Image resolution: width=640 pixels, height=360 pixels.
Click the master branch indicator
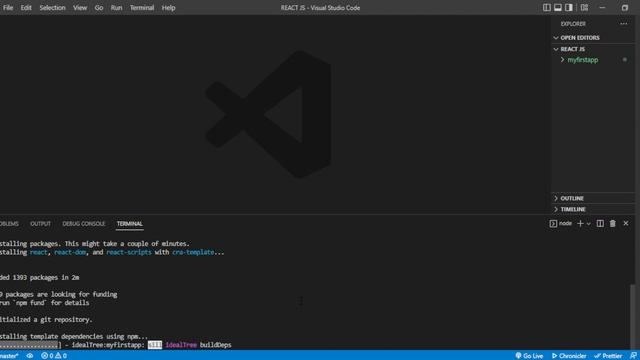pos(9,356)
